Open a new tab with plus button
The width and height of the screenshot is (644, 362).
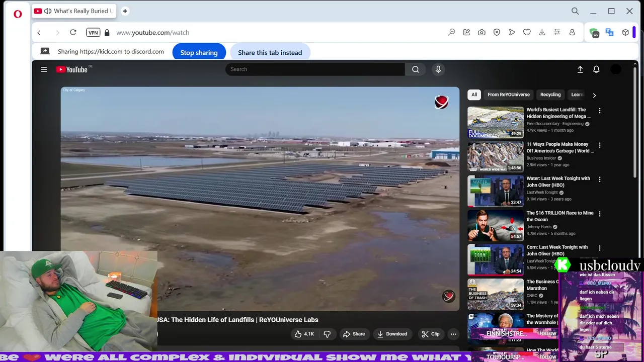coord(125,11)
